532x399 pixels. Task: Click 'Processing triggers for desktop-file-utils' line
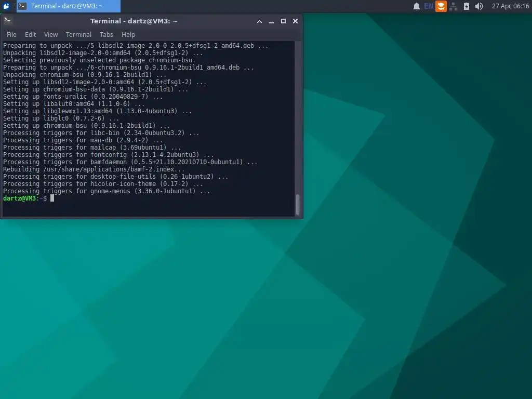tap(116, 177)
